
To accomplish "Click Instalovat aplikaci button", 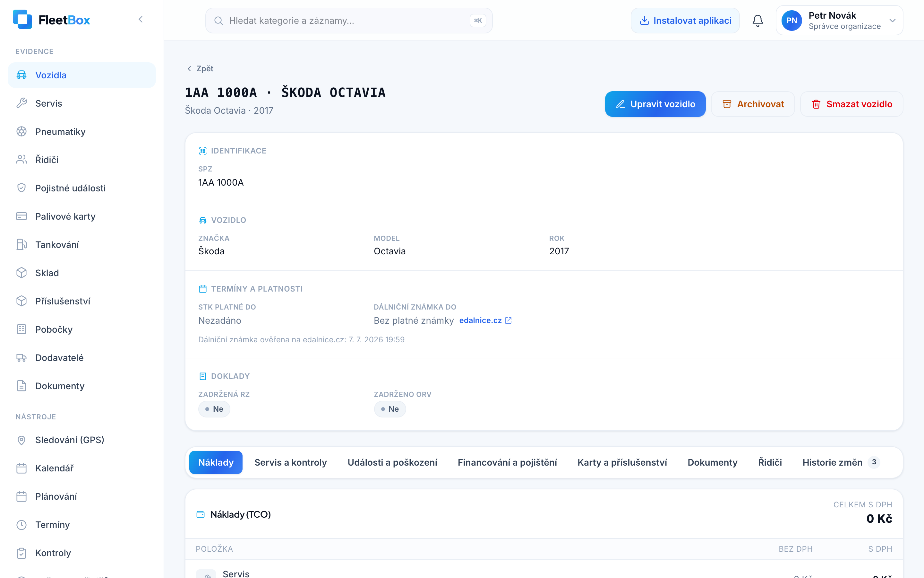I will point(685,21).
